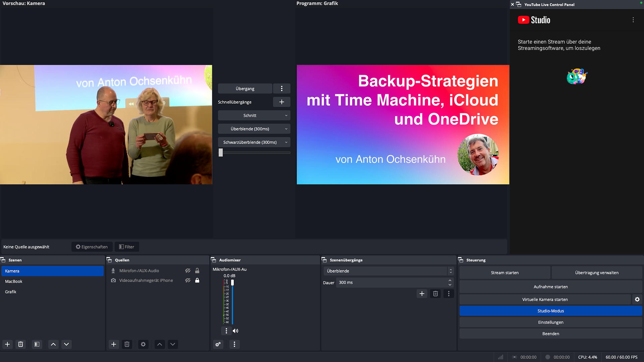Open virtual camera settings gear icon

[637, 299]
